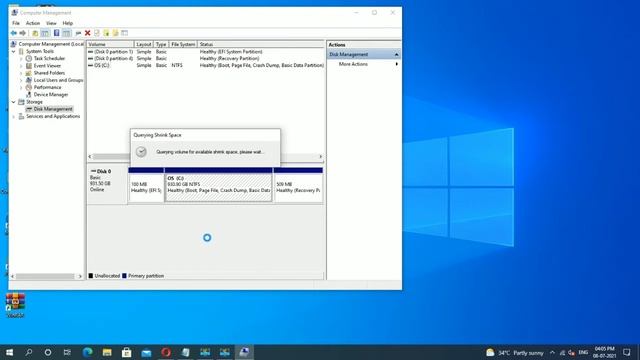Collapse the Storage tree node
Image resolution: width=640 pixels, height=360 pixels.
click(x=13, y=102)
